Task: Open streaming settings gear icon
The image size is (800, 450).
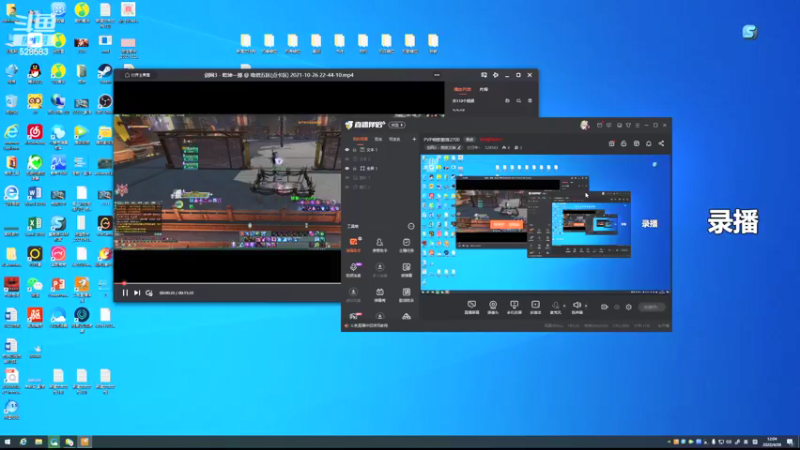Action: 629,307
